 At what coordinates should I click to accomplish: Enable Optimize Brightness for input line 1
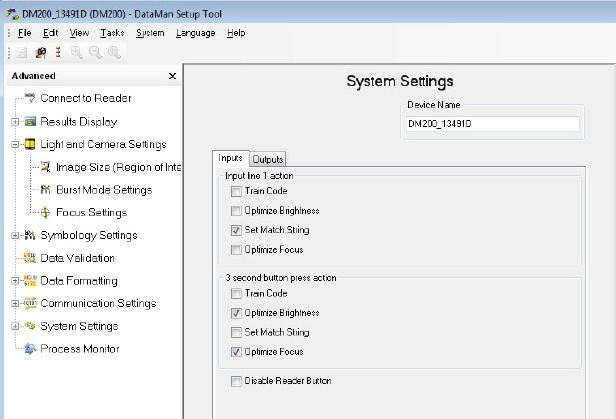(x=236, y=211)
